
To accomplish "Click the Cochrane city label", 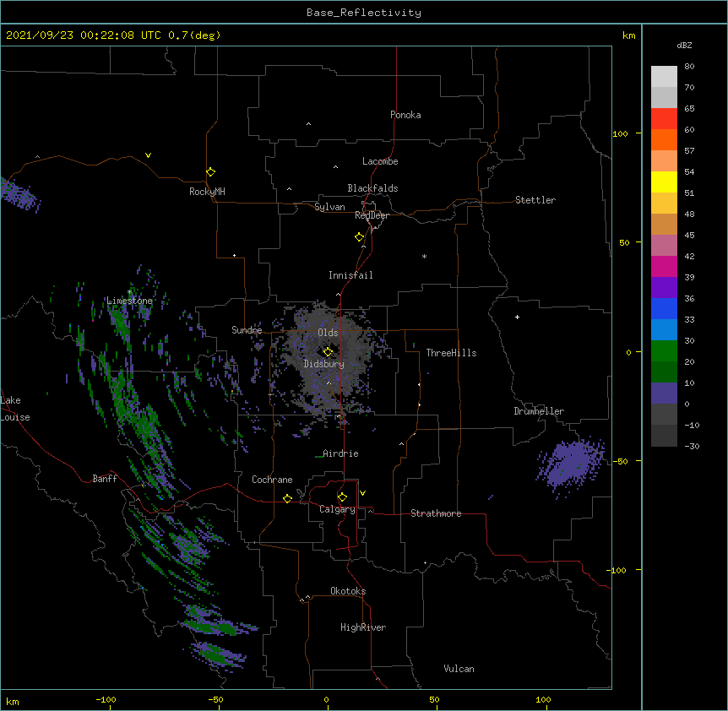I will pyautogui.click(x=272, y=480).
